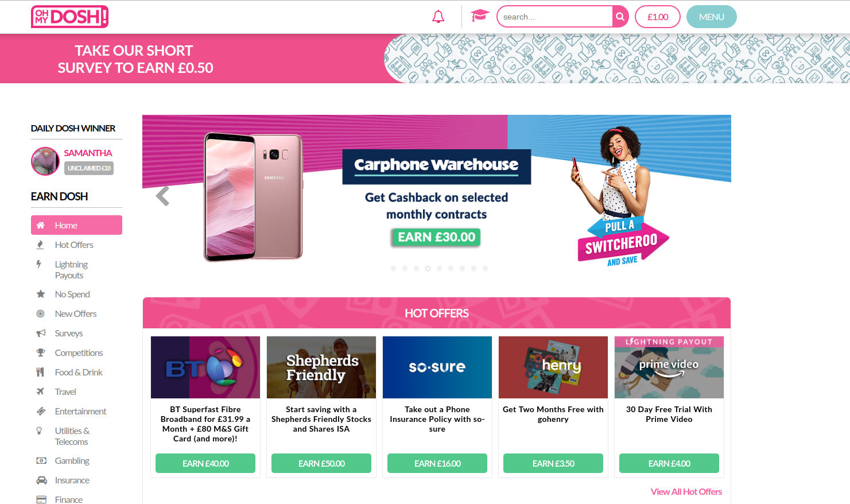Open the so-sure offer thumbnail
The image size is (850, 504).
coord(437,367)
